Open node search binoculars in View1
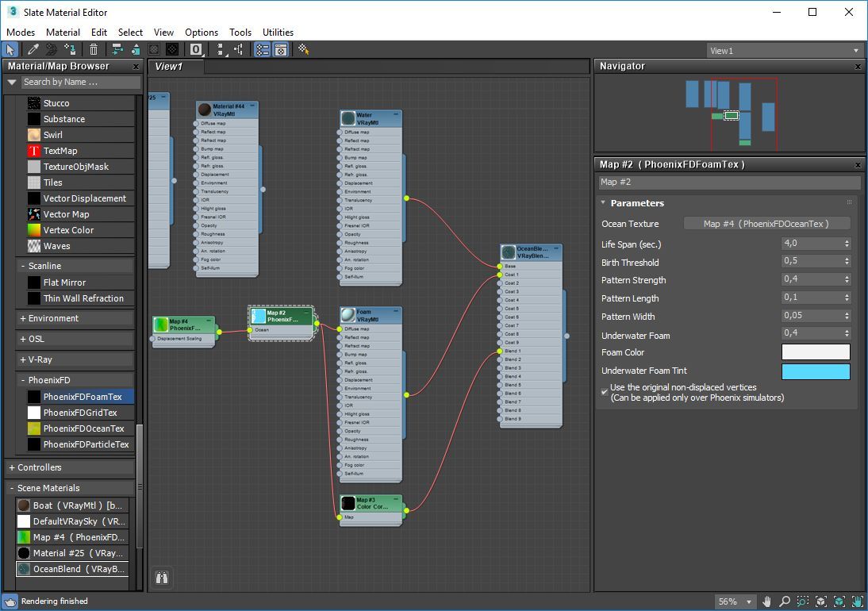The width and height of the screenshot is (868, 611). tap(162, 578)
